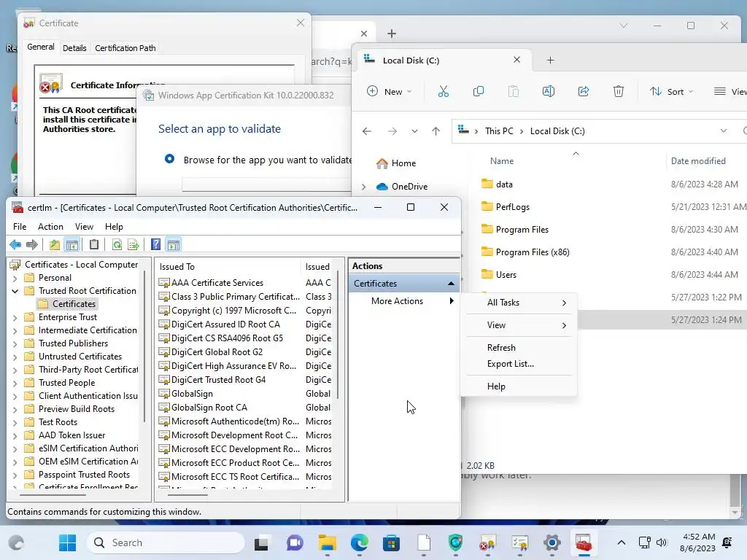
Task: Click the Refresh icon in certlm toolbar
Action: click(x=117, y=245)
